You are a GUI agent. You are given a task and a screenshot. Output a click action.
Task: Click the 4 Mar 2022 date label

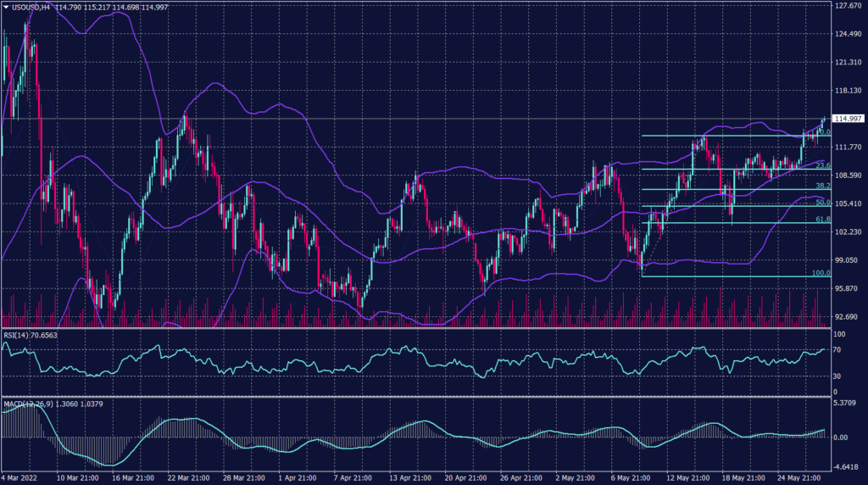(x=20, y=477)
